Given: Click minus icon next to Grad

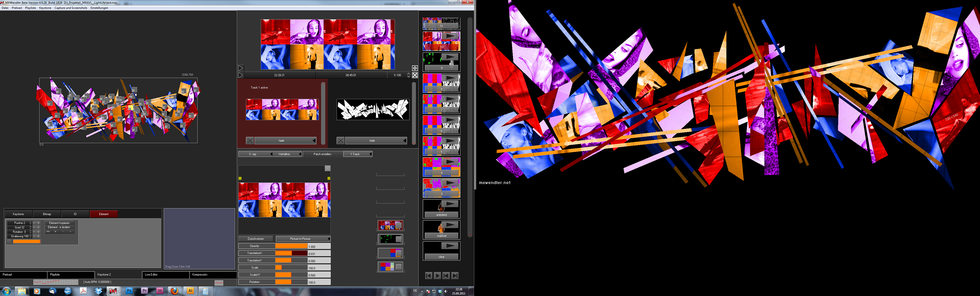Looking at the screenshot, I should pyautogui.click(x=34, y=227).
